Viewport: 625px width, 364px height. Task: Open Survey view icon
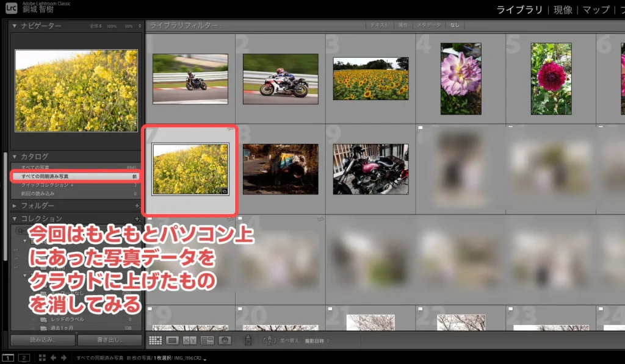pos(208,340)
